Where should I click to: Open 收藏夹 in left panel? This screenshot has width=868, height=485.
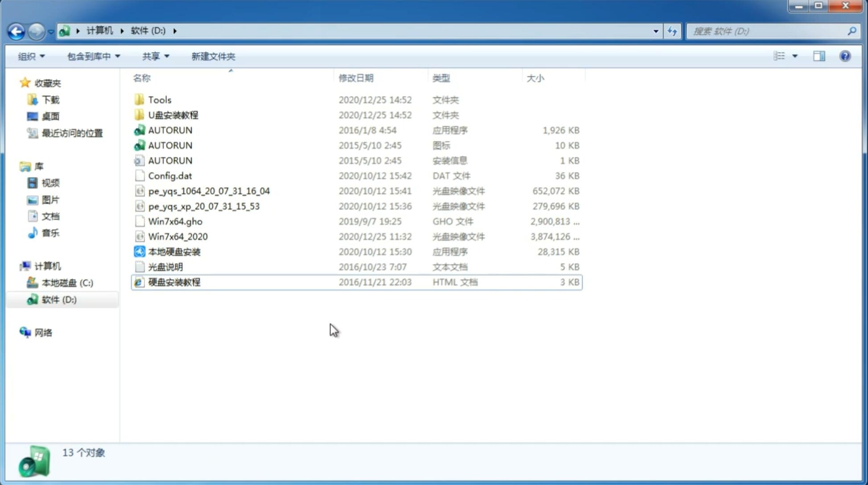(50, 83)
